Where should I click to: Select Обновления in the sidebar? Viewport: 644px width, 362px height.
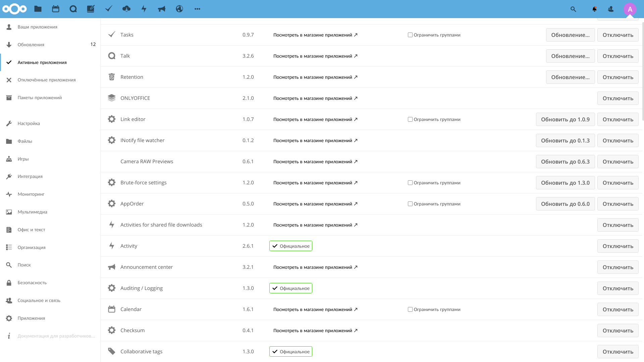[31, 45]
